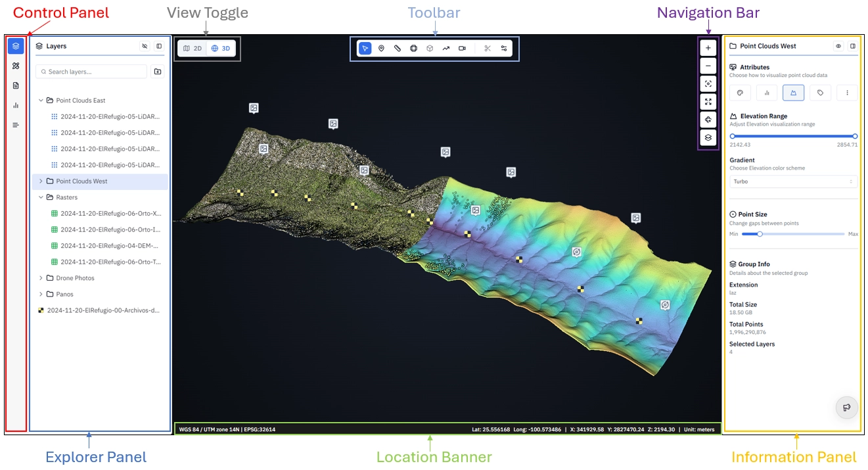Image resolution: width=868 pixels, height=470 pixels.
Task: Select the location marker pin tool
Action: pos(381,49)
